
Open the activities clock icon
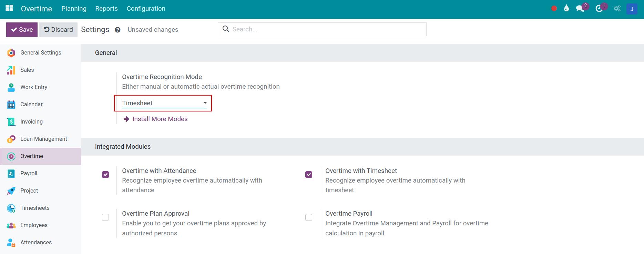pyautogui.click(x=599, y=9)
